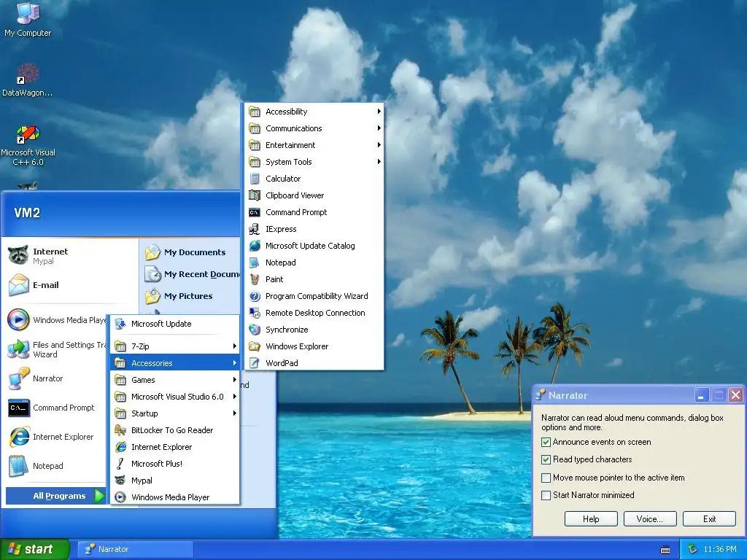This screenshot has height=560, width=747.
Task: Open Voice settings in Narrator
Action: 650,519
